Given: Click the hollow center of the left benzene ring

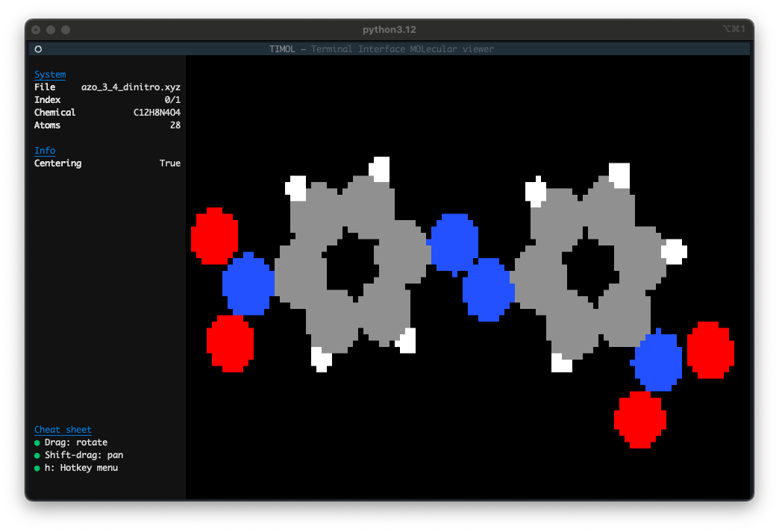Looking at the screenshot, I should pyautogui.click(x=350, y=266).
